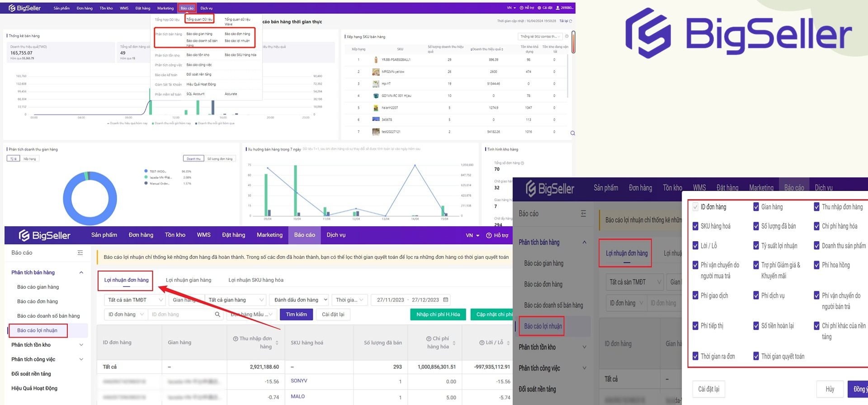Open the date range calendar icon
868x405 pixels.
coord(446,300)
